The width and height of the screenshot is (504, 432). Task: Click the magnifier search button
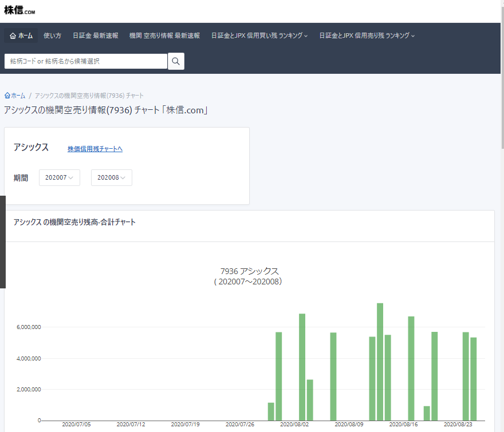click(x=176, y=61)
